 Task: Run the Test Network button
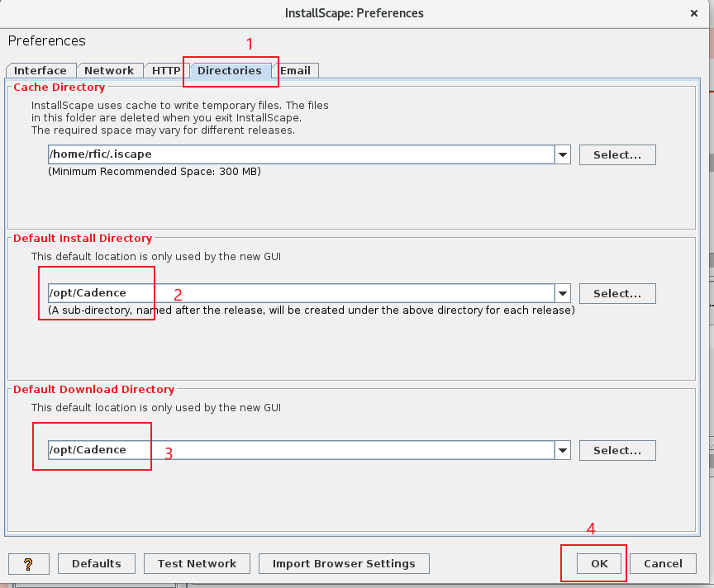pyautogui.click(x=197, y=564)
